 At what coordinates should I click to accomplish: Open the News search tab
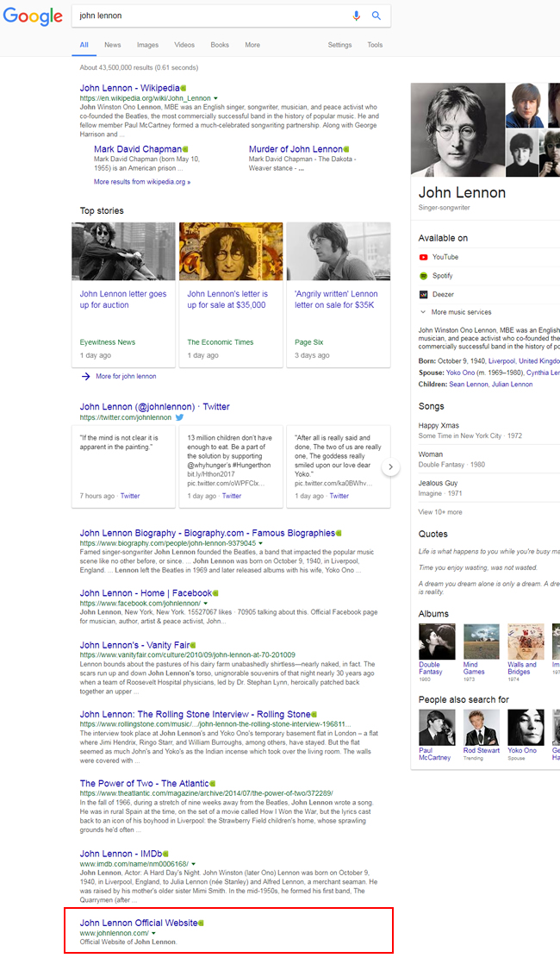pyautogui.click(x=113, y=45)
